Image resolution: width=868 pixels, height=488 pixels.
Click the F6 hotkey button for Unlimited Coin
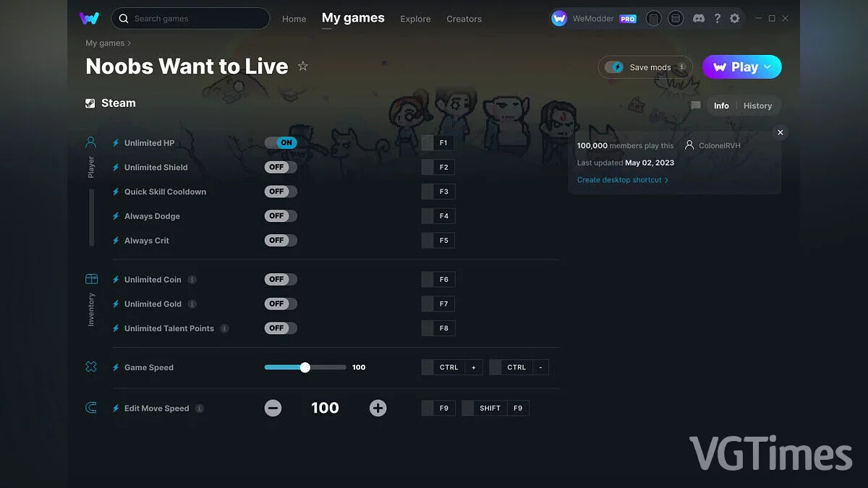438,280
